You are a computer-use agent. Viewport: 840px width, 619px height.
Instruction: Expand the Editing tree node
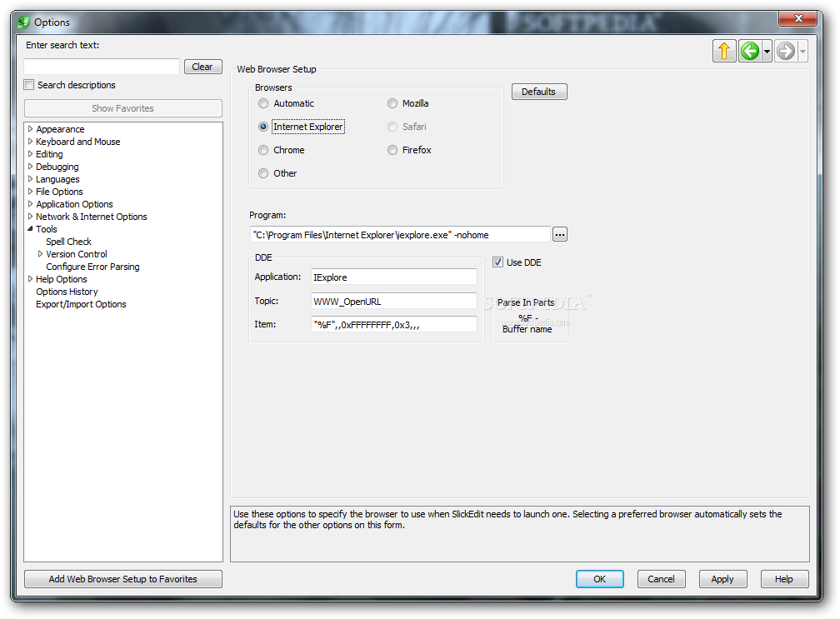[x=31, y=153]
